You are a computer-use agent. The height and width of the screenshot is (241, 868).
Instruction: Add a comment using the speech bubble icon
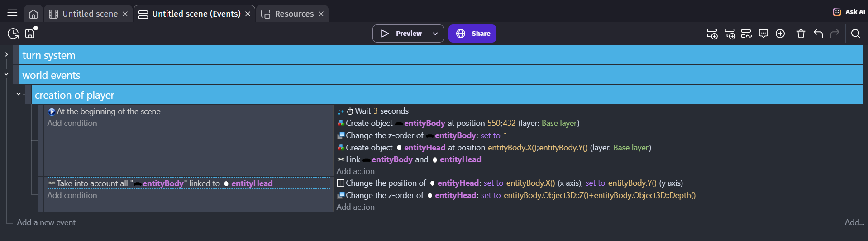click(763, 34)
